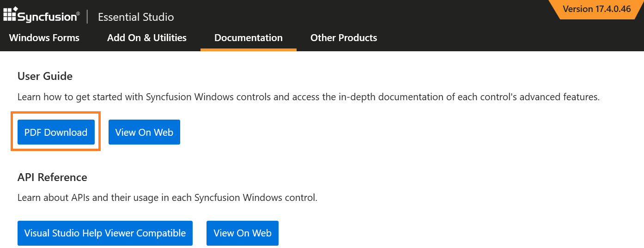Click the orange underline beneath Documentation tab

coord(249,49)
